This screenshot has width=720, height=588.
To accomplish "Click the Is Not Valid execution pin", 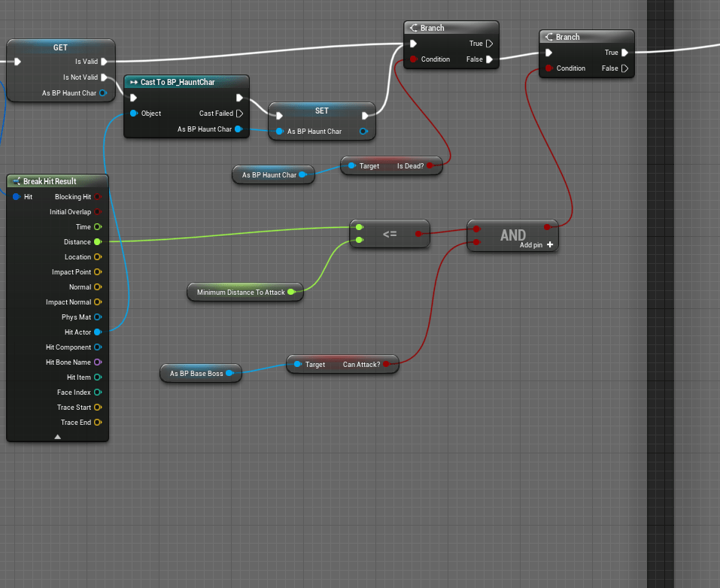I will (x=105, y=77).
